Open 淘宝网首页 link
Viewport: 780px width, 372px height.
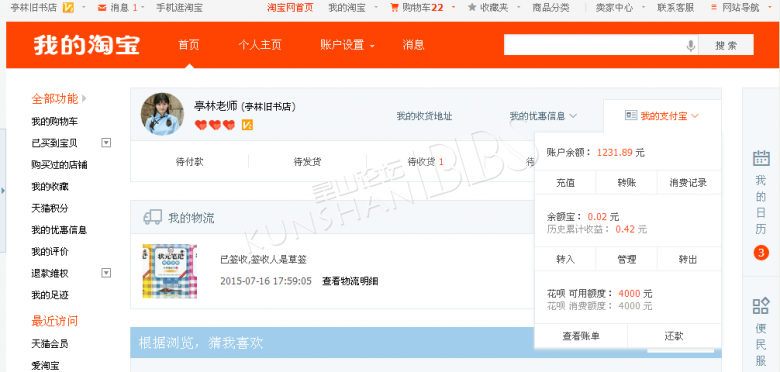[x=290, y=7]
